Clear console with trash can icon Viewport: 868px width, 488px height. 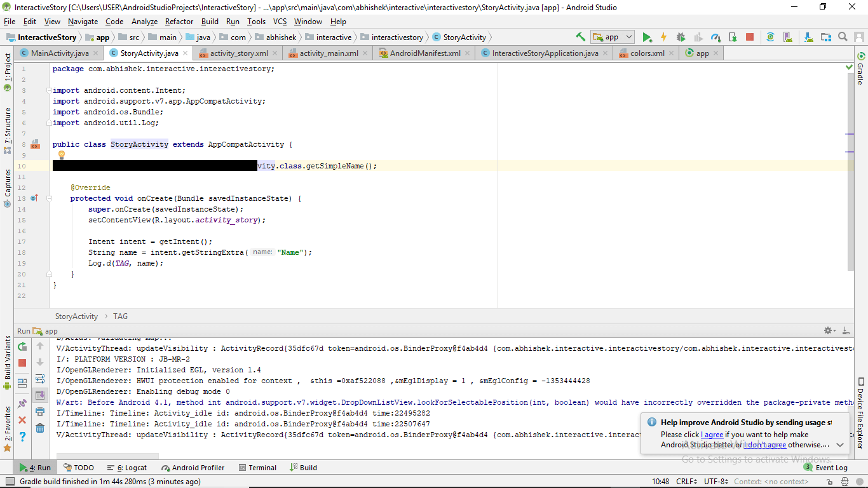[x=40, y=428]
